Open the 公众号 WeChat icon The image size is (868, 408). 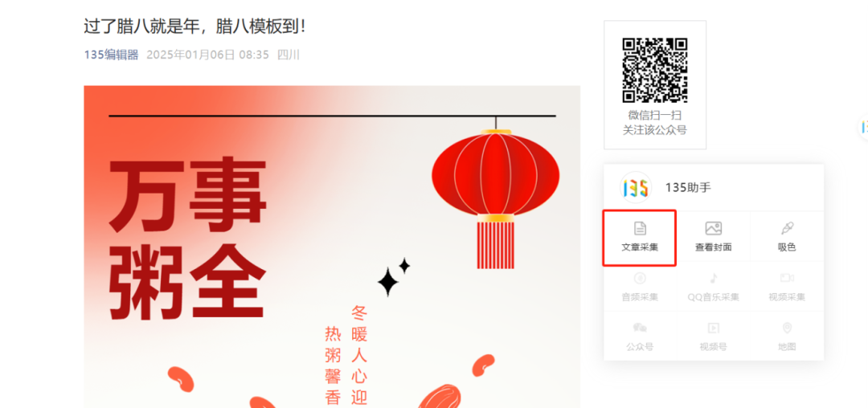click(x=640, y=328)
